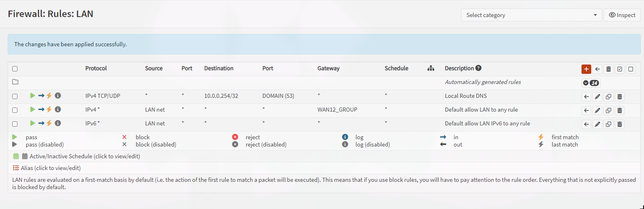Open the Select category dropdown

[531, 15]
